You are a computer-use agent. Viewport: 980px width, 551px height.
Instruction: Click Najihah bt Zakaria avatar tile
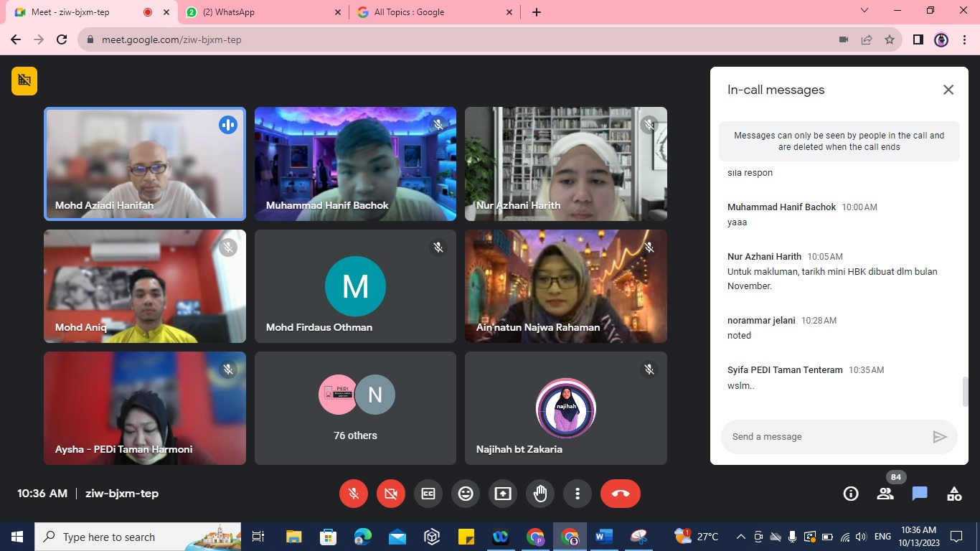click(566, 408)
